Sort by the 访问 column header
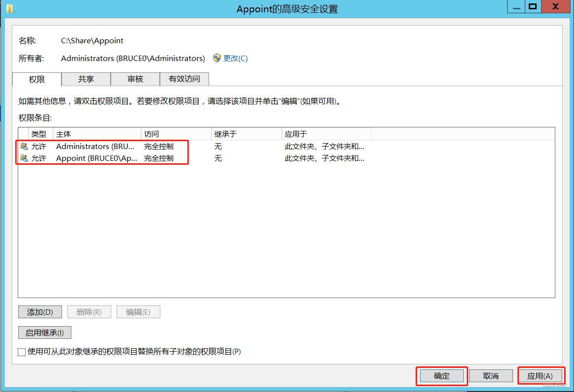This screenshot has width=574, height=392. [176, 134]
